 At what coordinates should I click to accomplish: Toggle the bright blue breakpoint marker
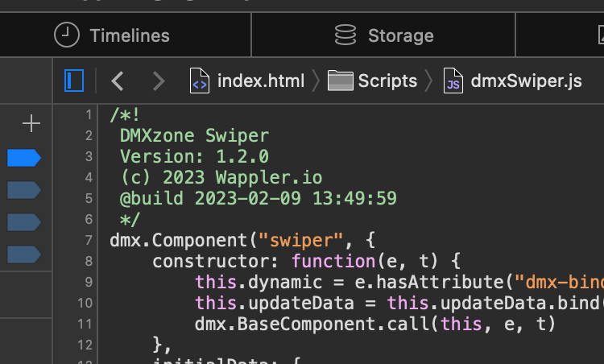[24, 158]
